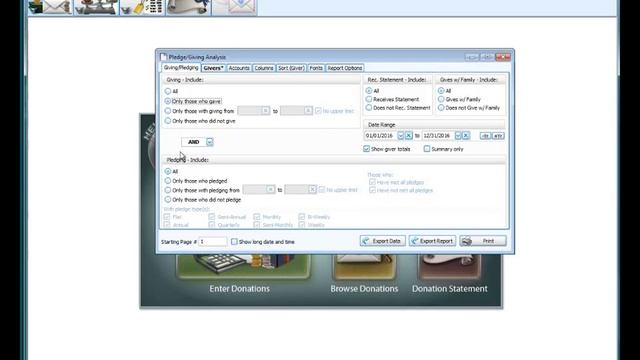Clear the start date with its X button
The width and height of the screenshot is (640, 360).
pos(409,136)
